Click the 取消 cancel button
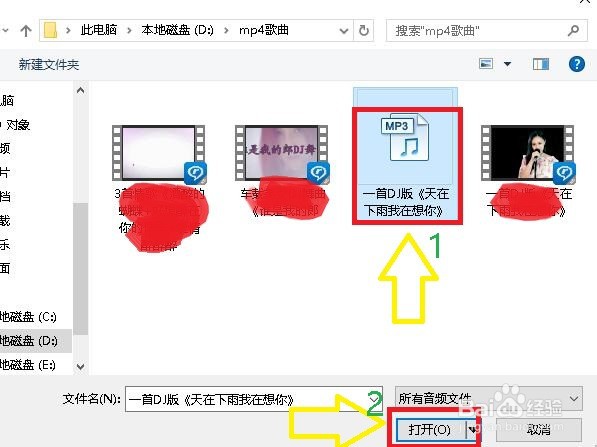The height and width of the screenshot is (447, 597). click(x=539, y=430)
